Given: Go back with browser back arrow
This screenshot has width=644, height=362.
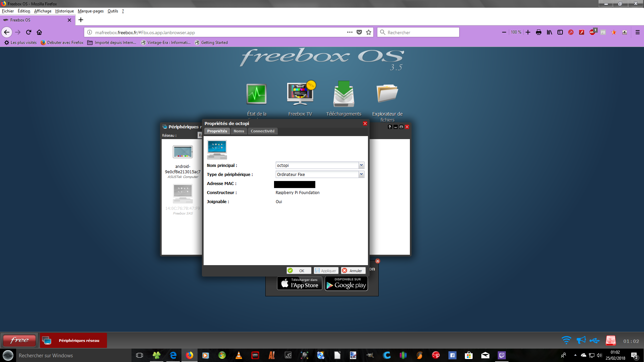Looking at the screenshot, I should tap(7, 32).
